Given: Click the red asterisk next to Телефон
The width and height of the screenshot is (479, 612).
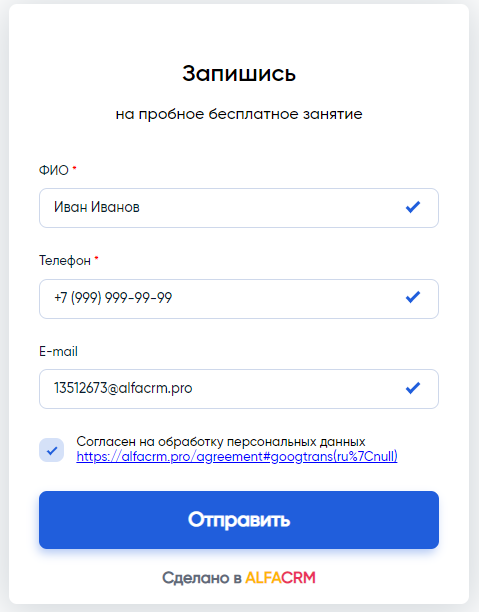Looking at the screenshot, I should pos(97,258).
